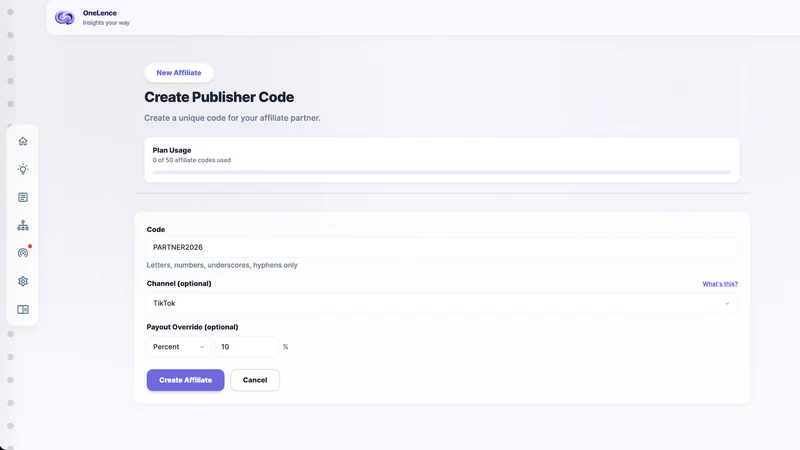
Task: Open the lightbulb Insights sidebar icon
Action: pyautogui.click(x=23, y=169)
